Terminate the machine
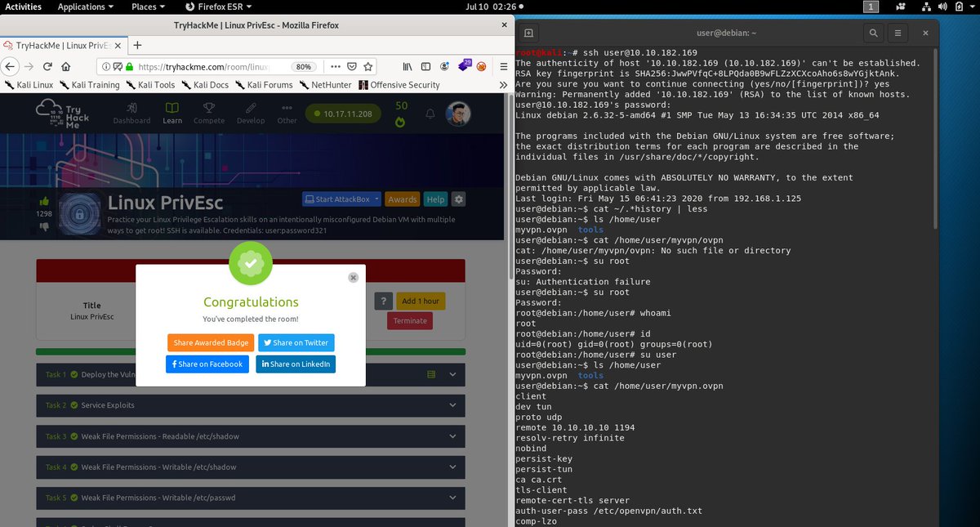980x527 pixels. click(410, 320)
